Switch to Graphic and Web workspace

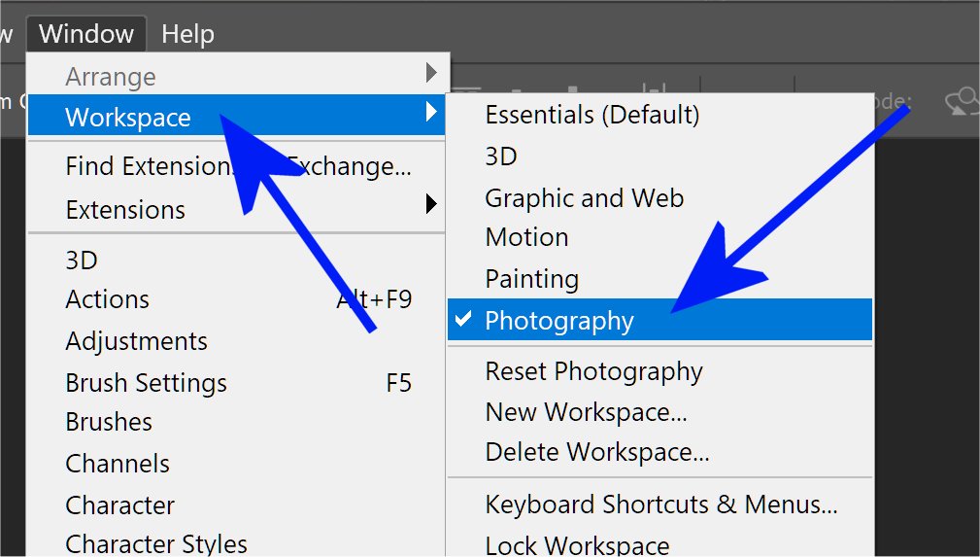584,198
